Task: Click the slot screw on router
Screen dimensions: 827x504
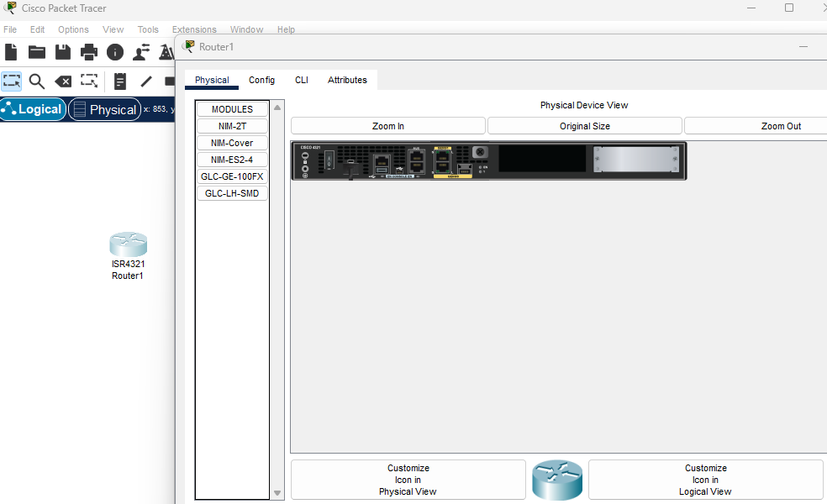Action: 480,152
